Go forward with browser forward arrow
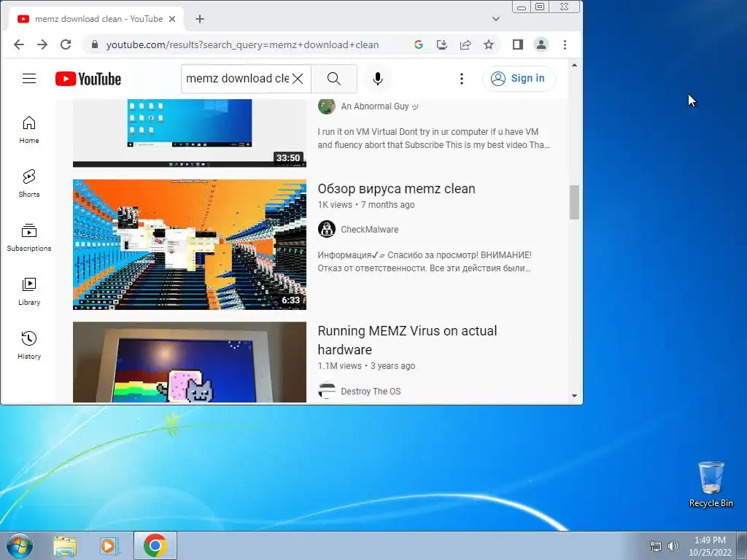The height and width of the screenshot is (560, 747). point(42,44)
